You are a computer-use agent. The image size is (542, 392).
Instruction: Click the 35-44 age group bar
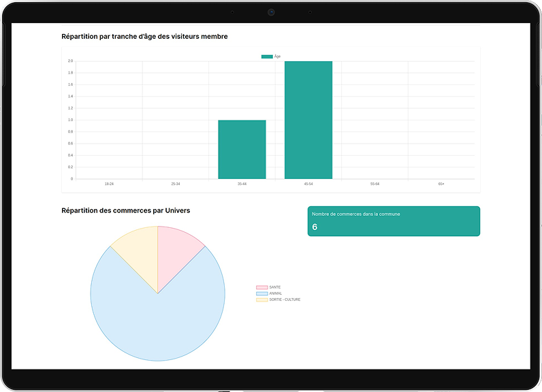[x=242, y=150]
